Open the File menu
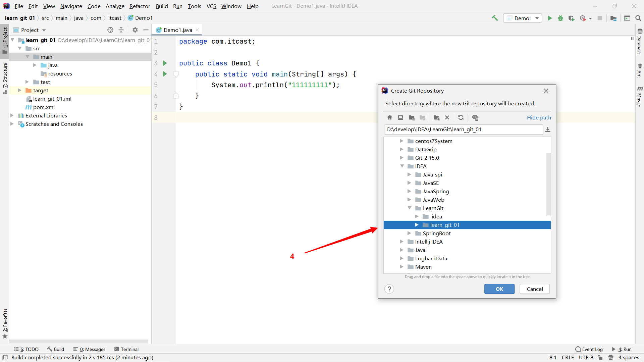Viewport: 644px width, 362px height. (x=19, y=6)
